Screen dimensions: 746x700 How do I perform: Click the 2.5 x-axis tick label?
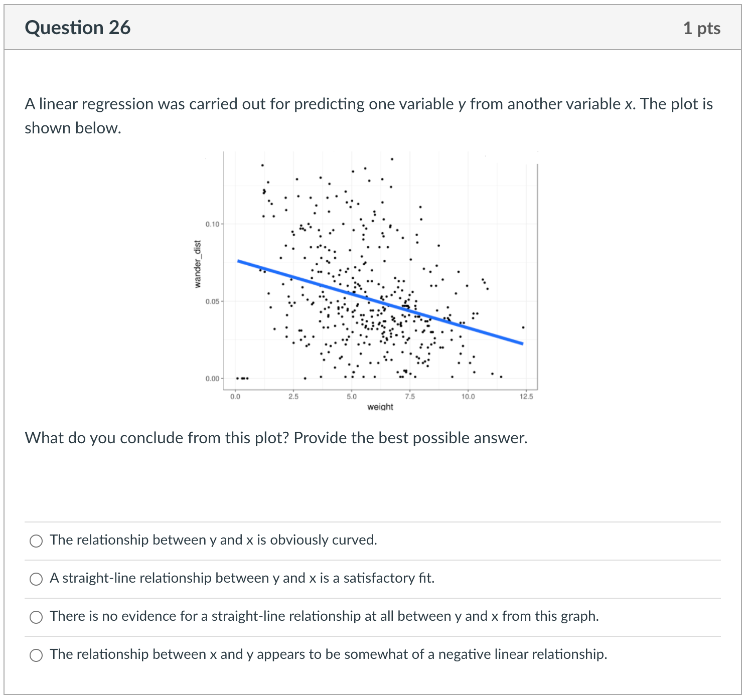click(293, 397)
